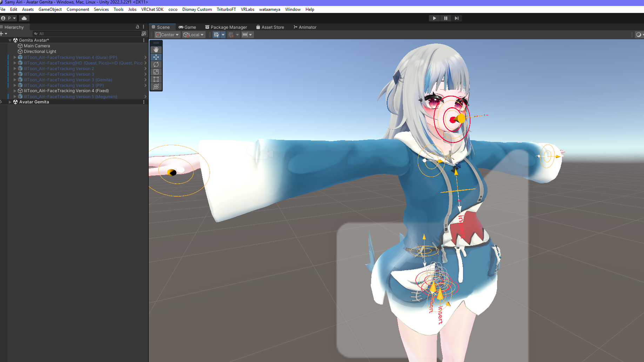This screenshot has height=362, width=644.
Task: Select the Hand (View) tool
Action: point(156,50)
